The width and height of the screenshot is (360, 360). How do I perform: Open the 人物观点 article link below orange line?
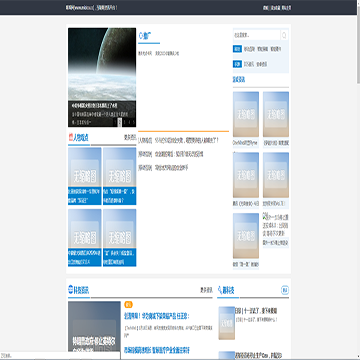[179, 140]
